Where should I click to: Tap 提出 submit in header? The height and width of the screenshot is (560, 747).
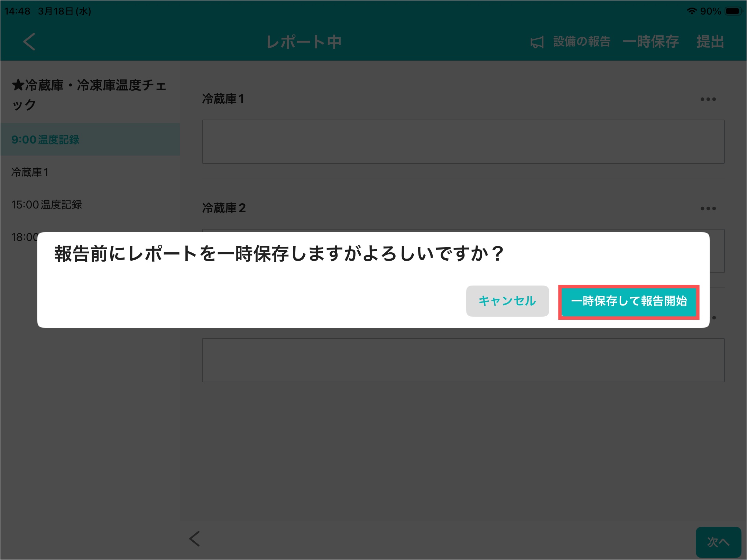(x=710, y=42)
